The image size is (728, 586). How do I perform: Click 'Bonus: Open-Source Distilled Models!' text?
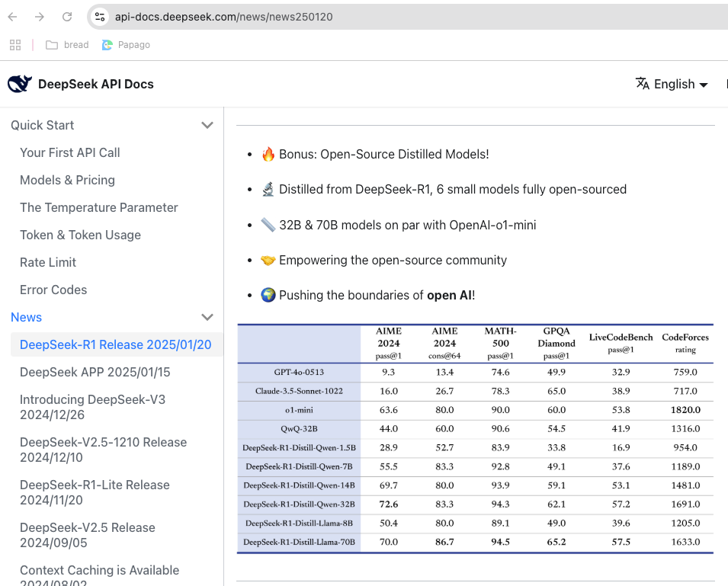pos(384,154)
